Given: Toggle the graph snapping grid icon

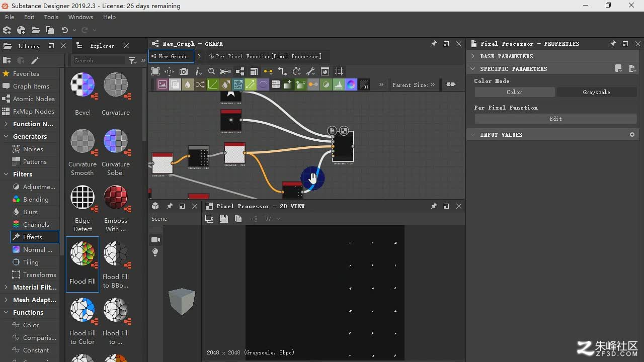Looking at the screenshot, I should coord(339,71).
